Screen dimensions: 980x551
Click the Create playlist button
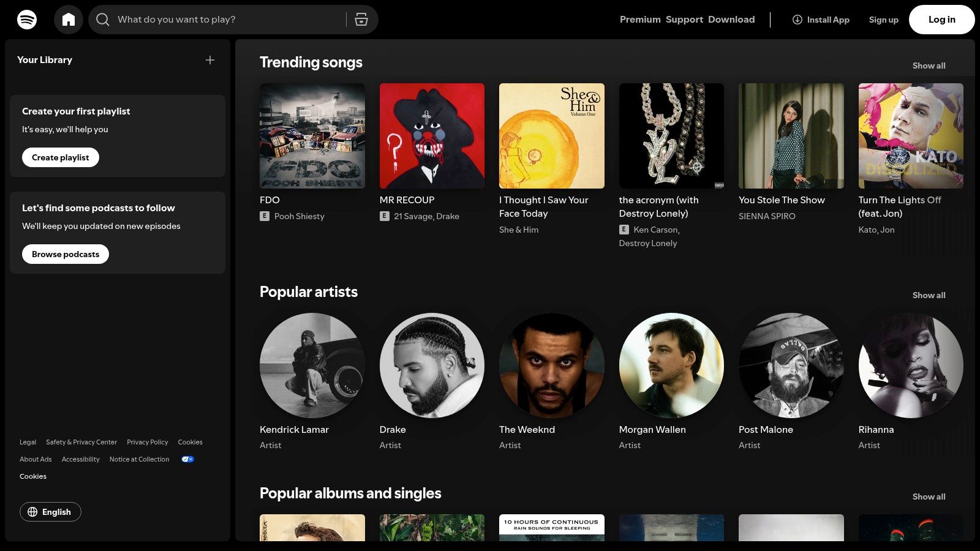[60, 157]
